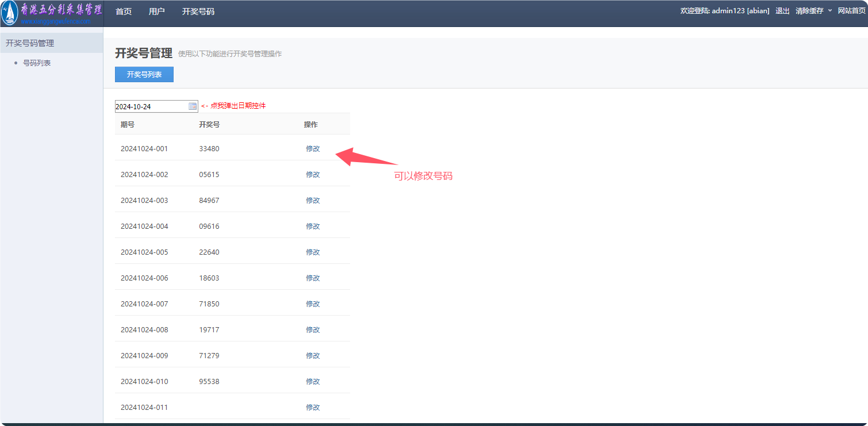Click the sailboat logo icon
Viewport: 868px width, 426px height.
(x=10, y=13)
